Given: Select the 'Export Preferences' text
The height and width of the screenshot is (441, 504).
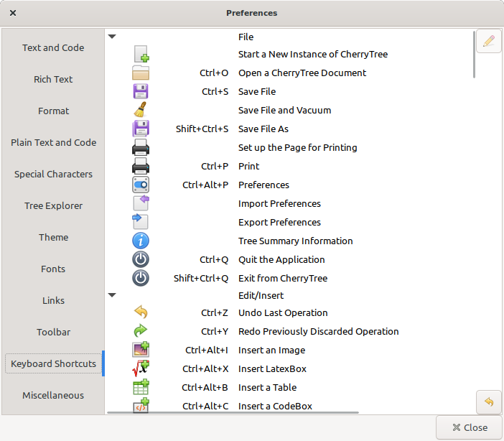Looking at the screenshot, I should [279, 222].
